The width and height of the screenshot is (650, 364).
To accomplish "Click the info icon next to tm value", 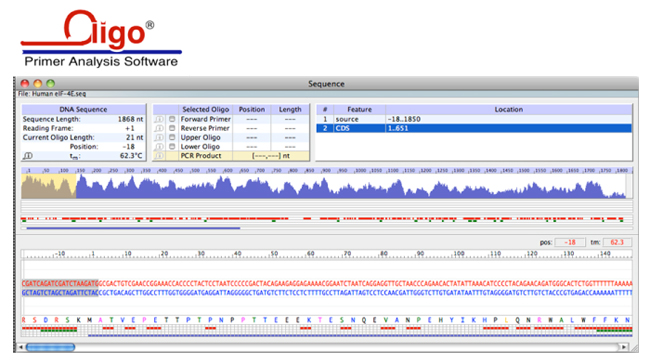I will 28,156.
